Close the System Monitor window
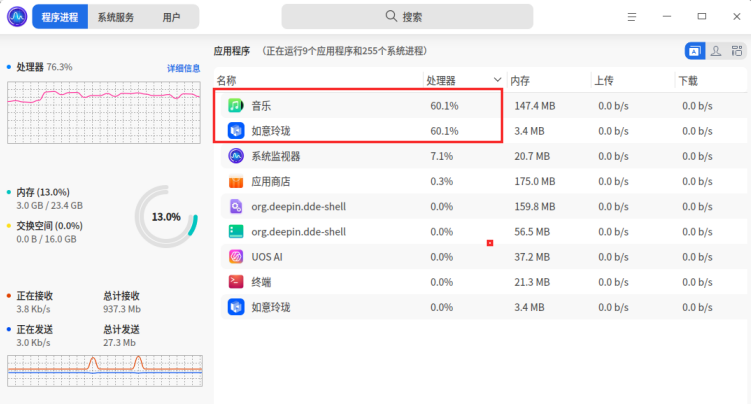The height and width of the screenshot is (404, 751). click(x=737, y=17)
